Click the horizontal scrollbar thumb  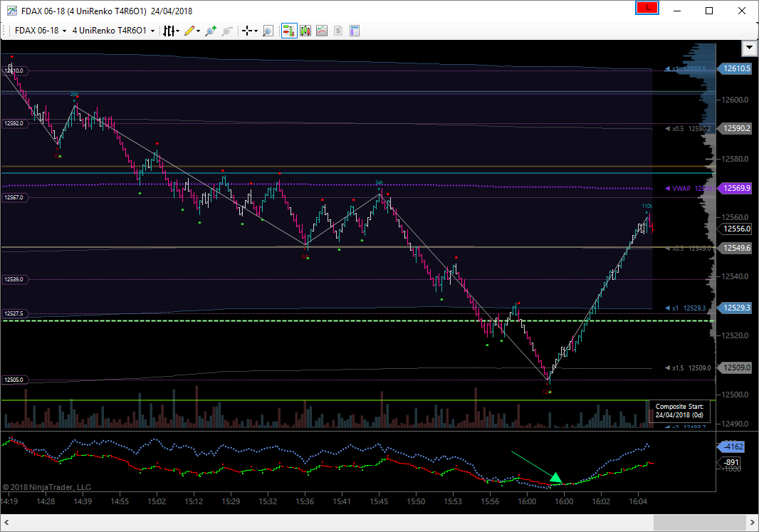coord(699,522)
